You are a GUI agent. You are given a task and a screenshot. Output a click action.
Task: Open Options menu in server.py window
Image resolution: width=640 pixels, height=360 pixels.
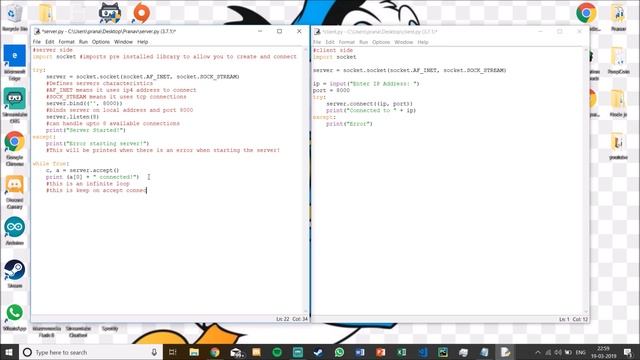pyautogui.click(x=100, y=42)
